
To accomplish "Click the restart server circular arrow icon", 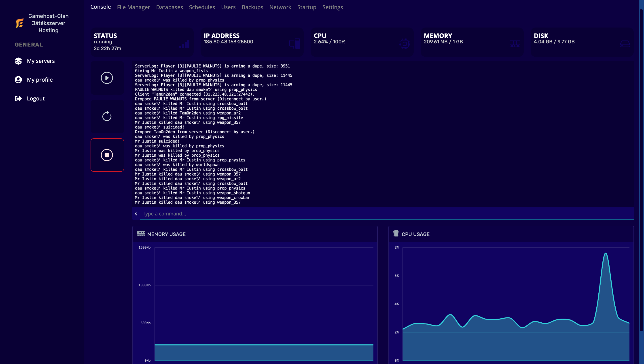I will pos(107,116).
